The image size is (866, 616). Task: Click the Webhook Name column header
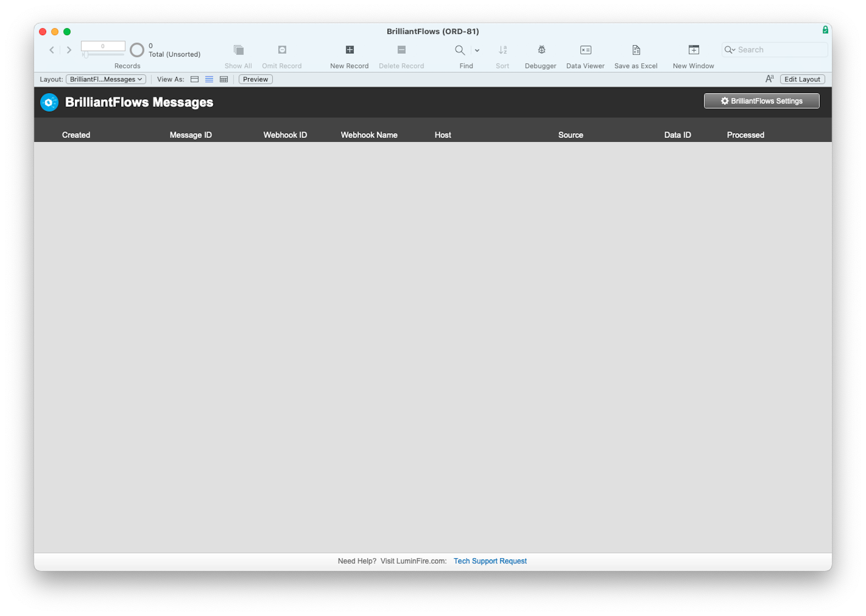pos(369,135)
